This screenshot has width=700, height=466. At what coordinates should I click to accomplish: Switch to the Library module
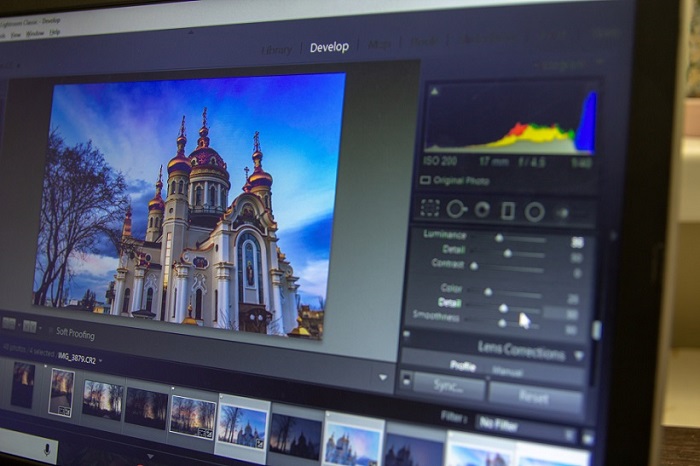(276, 50)
